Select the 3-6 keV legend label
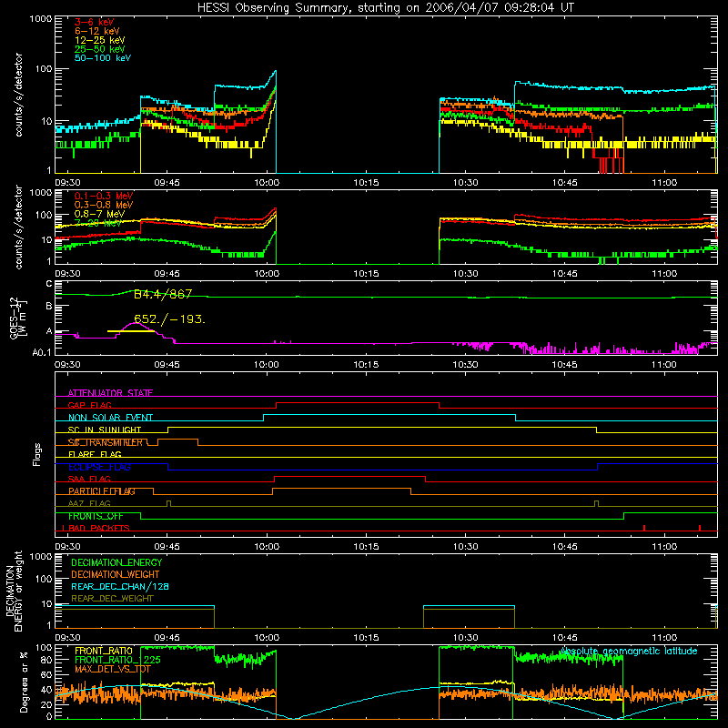The height and width of the screenshot is (728, 728). [x=95, y=22]
